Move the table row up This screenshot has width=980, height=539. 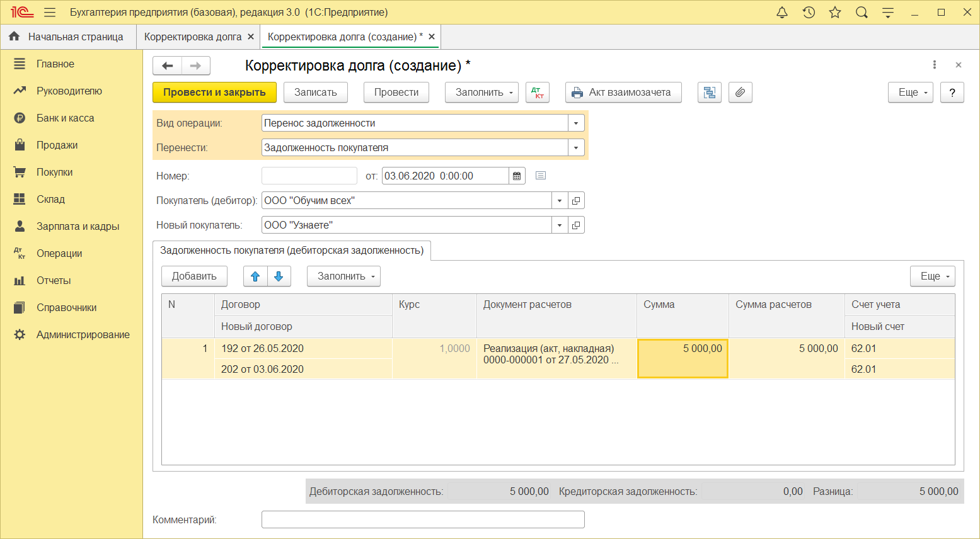tap(255, 276)
